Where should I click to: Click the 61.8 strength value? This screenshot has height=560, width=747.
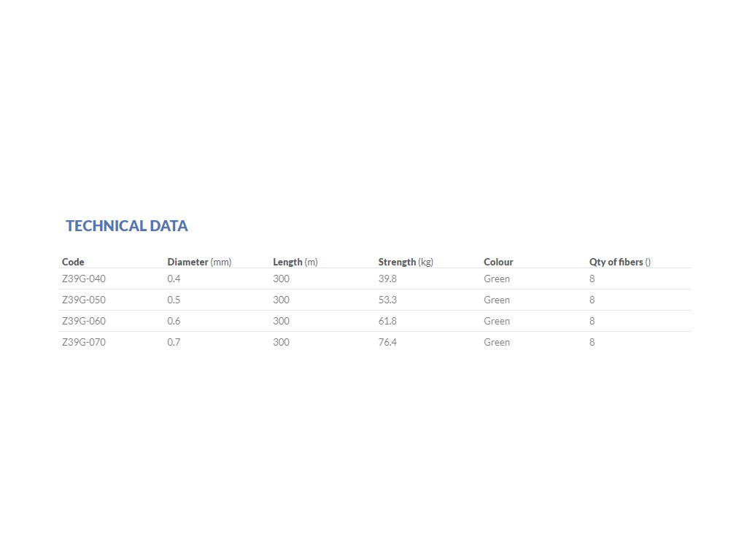(387, 321)
